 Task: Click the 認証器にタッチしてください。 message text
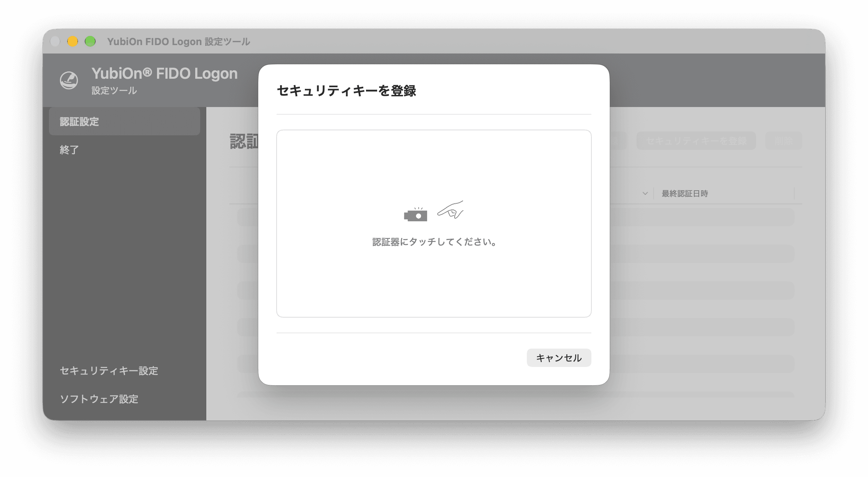click(434, 242)
